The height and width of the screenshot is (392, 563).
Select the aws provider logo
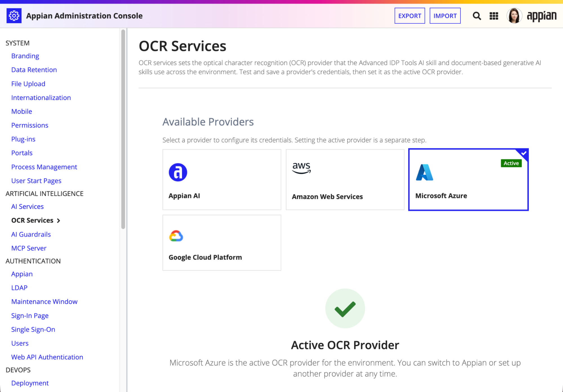301,168
